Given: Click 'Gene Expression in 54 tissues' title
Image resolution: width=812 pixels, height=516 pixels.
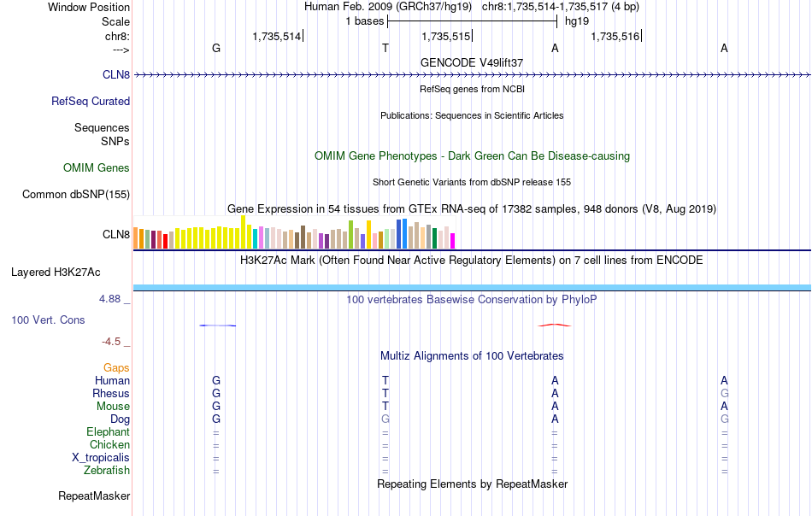Looking at the screenshot, I should tap(472, 209).
